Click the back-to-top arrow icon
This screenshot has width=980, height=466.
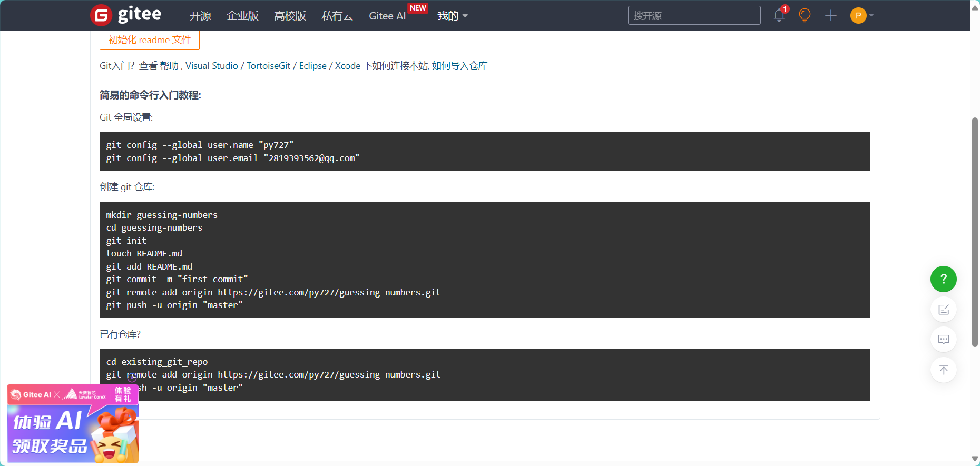943,370
